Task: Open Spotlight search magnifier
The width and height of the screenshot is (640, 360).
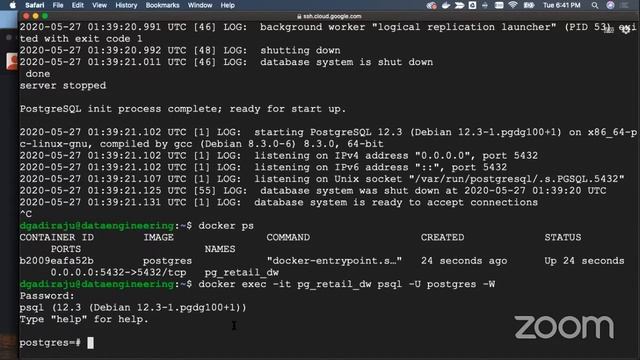Action: pos(595,5)
